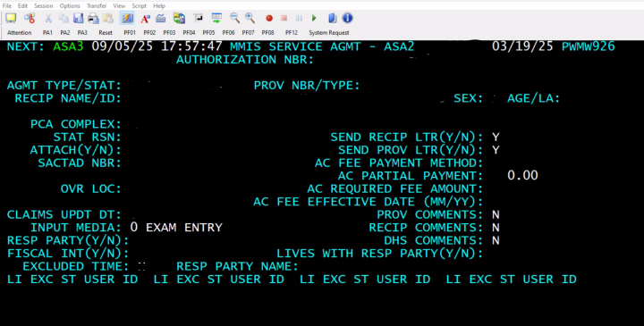Open the Options menu
Viewport: 644px width, 326px height.
70,5
